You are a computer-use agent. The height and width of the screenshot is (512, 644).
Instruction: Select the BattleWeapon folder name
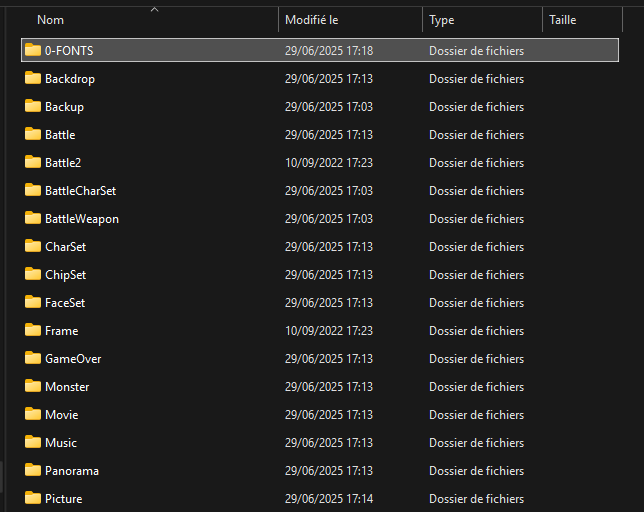coord(82,218)
